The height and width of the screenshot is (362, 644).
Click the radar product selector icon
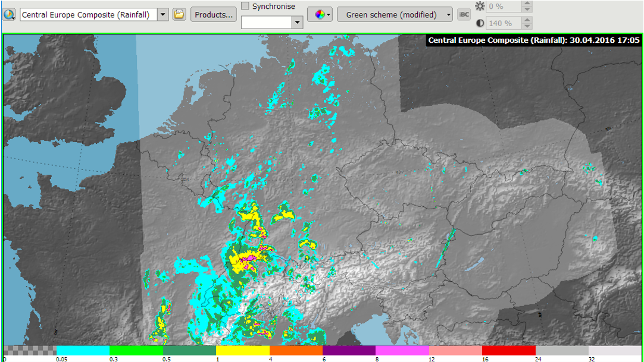9,14
